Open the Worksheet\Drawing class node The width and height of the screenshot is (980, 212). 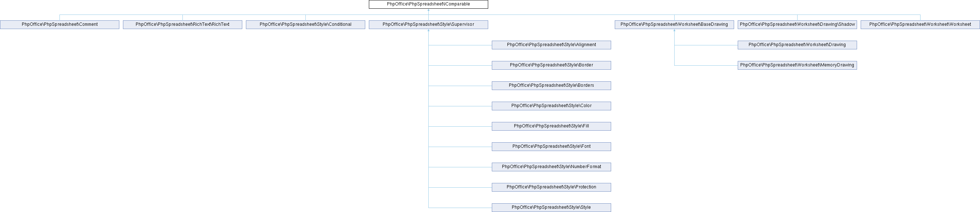[x=797, y=45]
